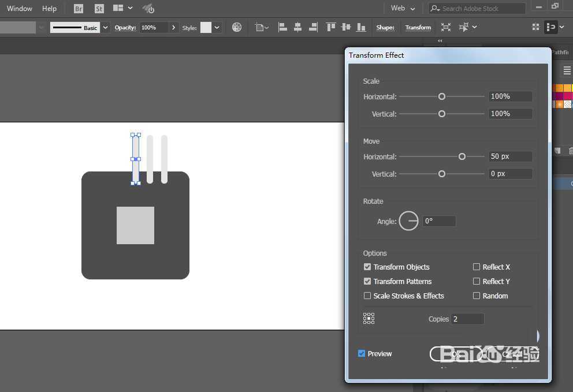Open the Web workspace dropdown
This screenshot has height=392, width=573.
click(403, 9)
